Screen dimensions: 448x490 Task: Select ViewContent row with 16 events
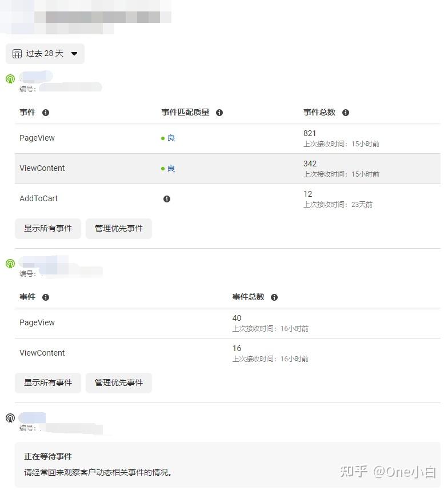(227, 353)
